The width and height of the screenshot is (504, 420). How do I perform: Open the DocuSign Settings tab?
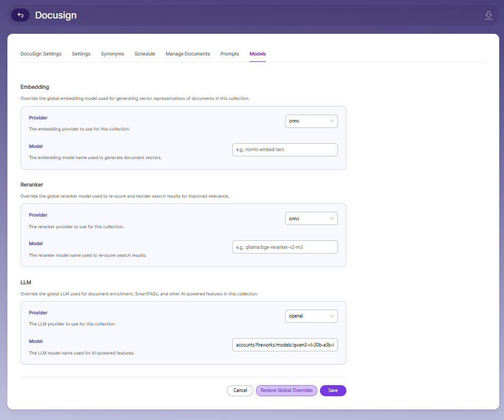click(41, 54)
